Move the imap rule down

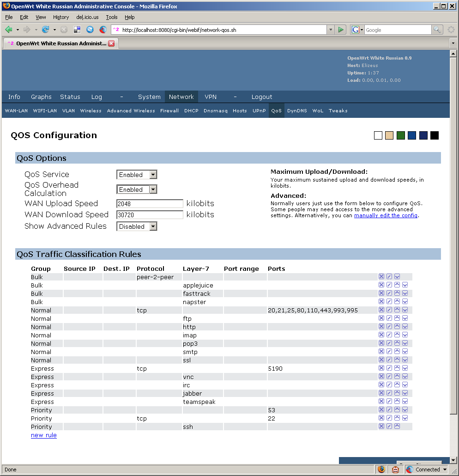(405, 335)
